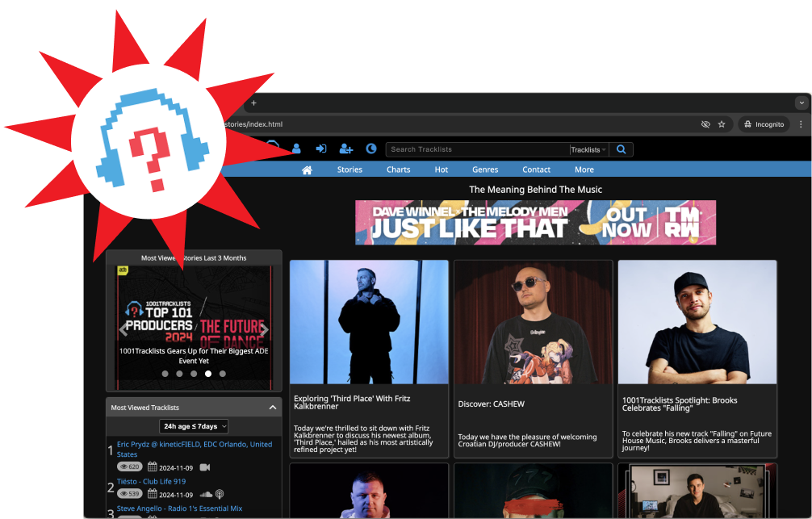Go to previous story in carousel
Viewport: 812px width, 519px height.
(x=123, y=329)
